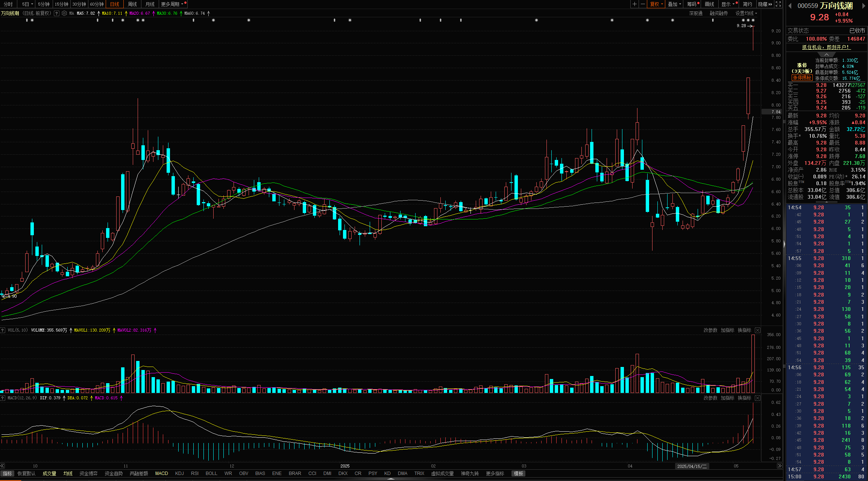Screen dimensions: 868x481
Task: Click 恢复默认 restore defaults
Action: coord(26,473)
